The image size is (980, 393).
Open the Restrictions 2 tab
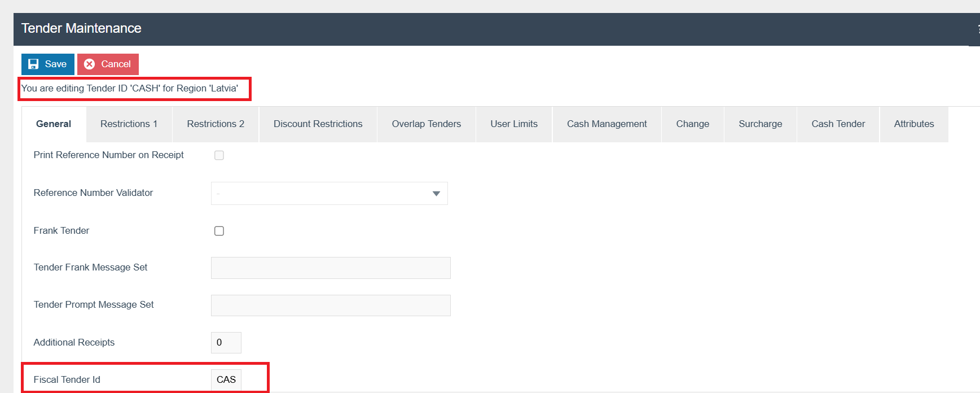(216, 124)
